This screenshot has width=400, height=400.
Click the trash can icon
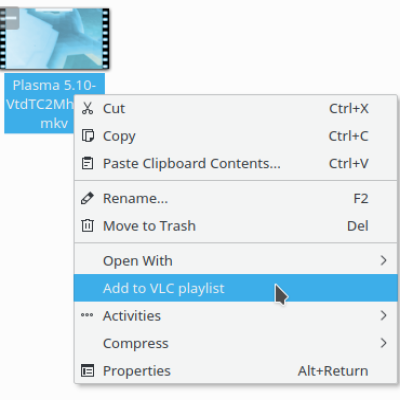click(x=87, y=226)
